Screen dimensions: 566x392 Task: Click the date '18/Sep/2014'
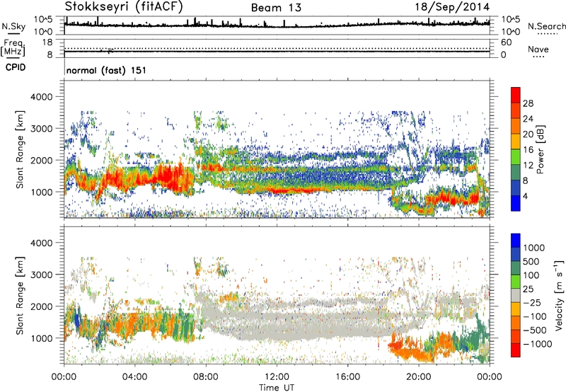[x=452, y=7]
